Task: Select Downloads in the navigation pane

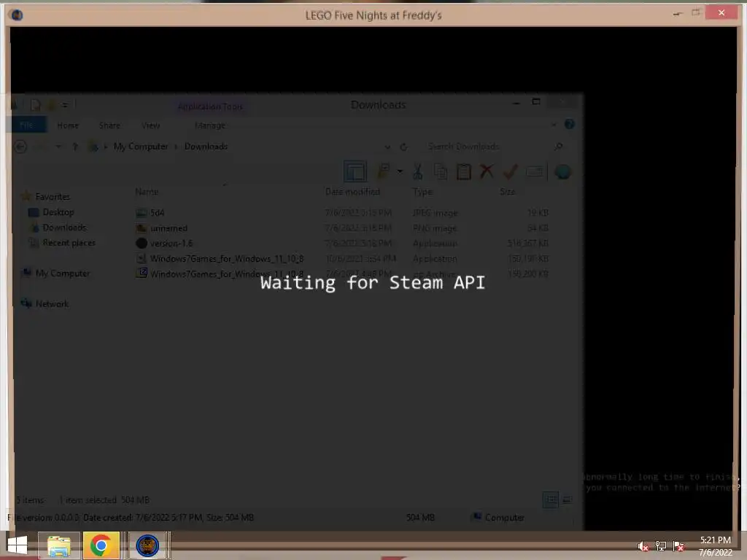Action: click(64, 227)
